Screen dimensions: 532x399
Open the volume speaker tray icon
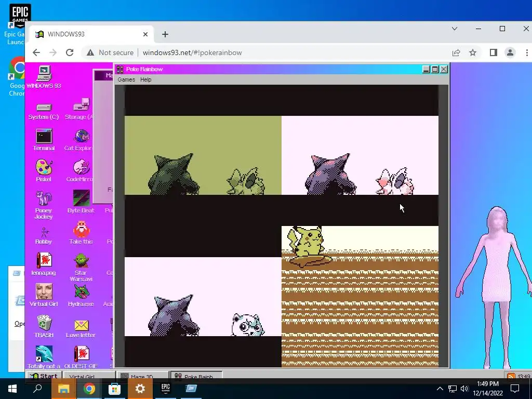coord(464,389)
